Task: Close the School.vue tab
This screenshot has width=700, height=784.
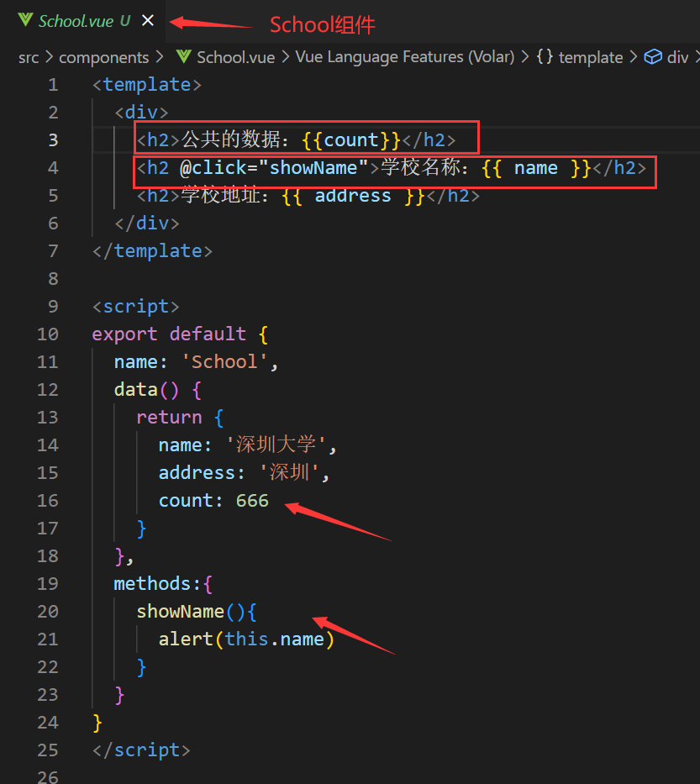Action: pos(148,20)
